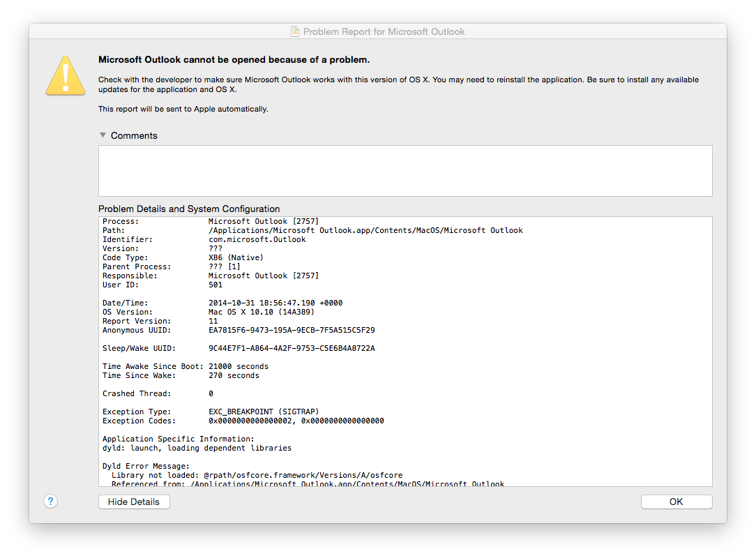Click the '270 seconds' Time Since Wake value
Image resolution: width=756 pixels, height=558 pixels.
pos(234,376)
